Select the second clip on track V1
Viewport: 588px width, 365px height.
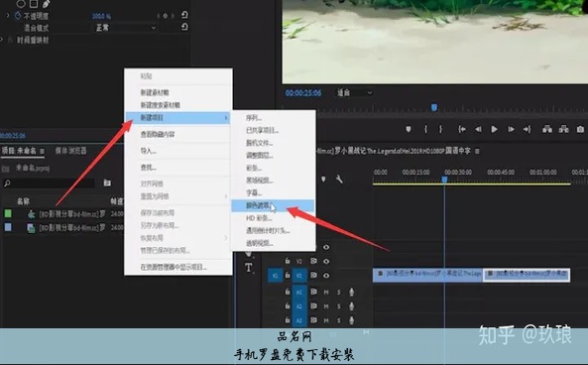coord(527,275)
